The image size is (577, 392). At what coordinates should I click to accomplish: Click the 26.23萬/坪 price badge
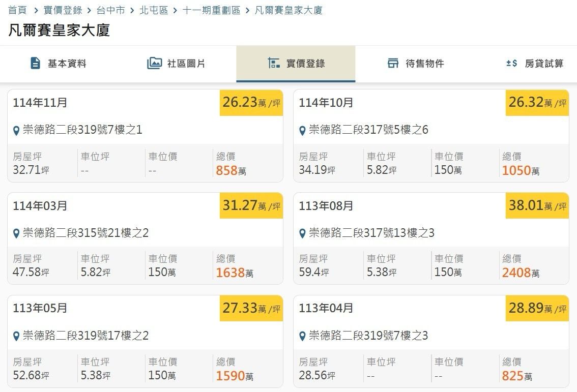[x=251, y=103]
